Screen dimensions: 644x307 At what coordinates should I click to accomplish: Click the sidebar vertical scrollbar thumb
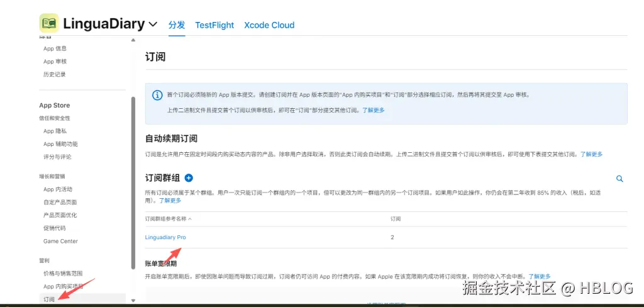pos(133,183)
